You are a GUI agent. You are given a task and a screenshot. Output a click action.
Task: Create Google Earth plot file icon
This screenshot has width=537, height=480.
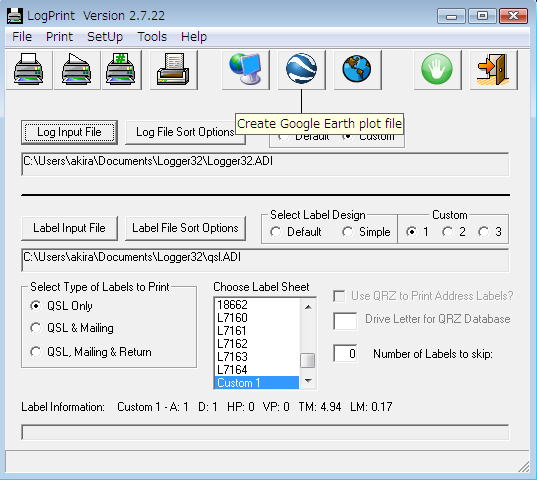pos(301,70)
